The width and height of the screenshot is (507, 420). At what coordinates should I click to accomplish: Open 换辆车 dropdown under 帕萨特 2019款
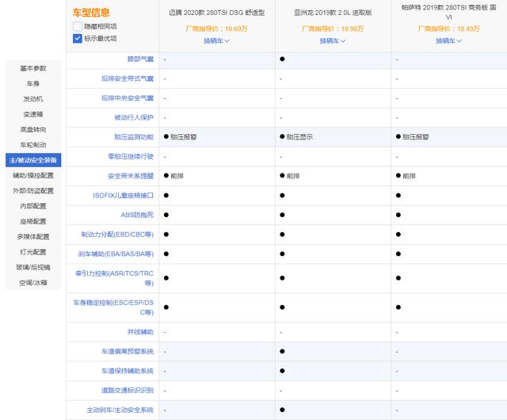[448, 41]
